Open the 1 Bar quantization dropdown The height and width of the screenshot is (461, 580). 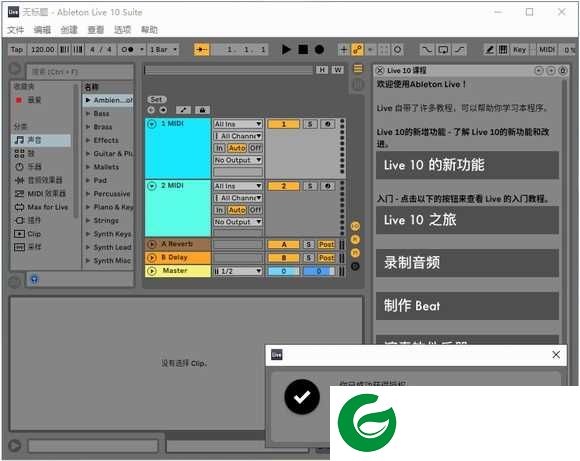(x=163, y=49)
